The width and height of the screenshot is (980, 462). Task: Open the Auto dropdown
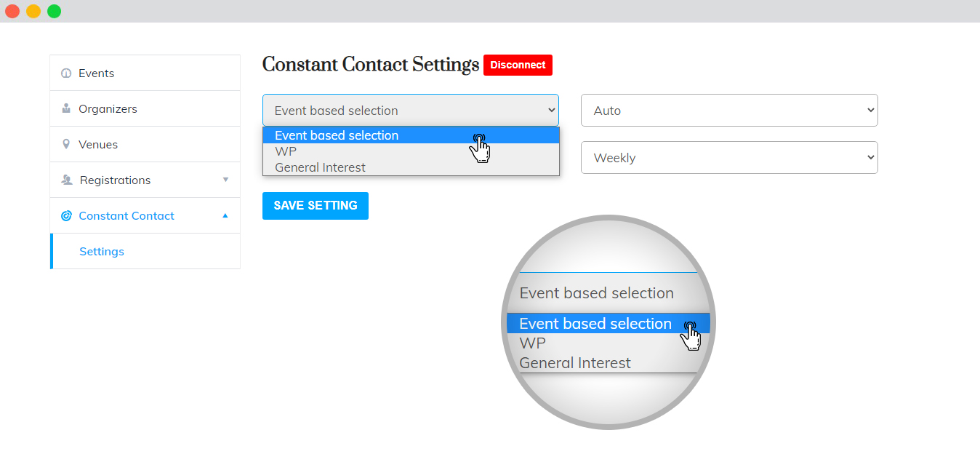pyautogui.click(x=729, y=111)
